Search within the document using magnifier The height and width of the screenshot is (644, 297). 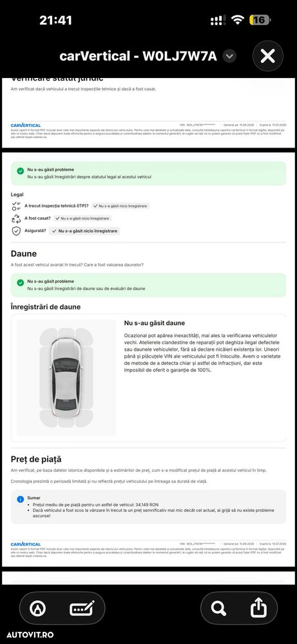coord(218,609)
